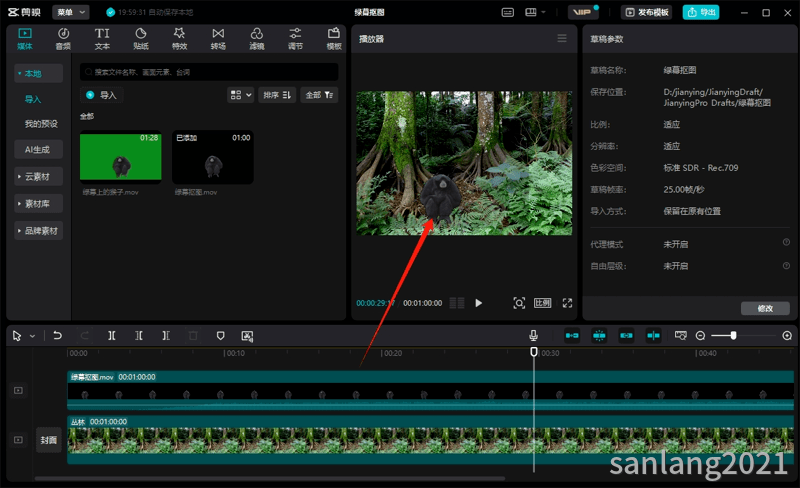Click the timeline zoom out minus icon

[701, 335]
